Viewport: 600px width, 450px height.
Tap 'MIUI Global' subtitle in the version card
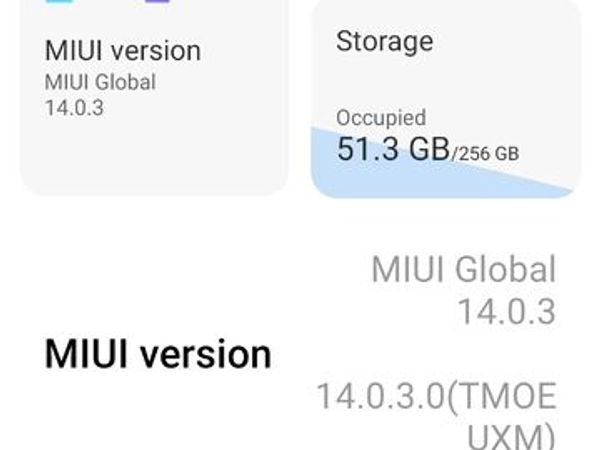click(100, 82)
